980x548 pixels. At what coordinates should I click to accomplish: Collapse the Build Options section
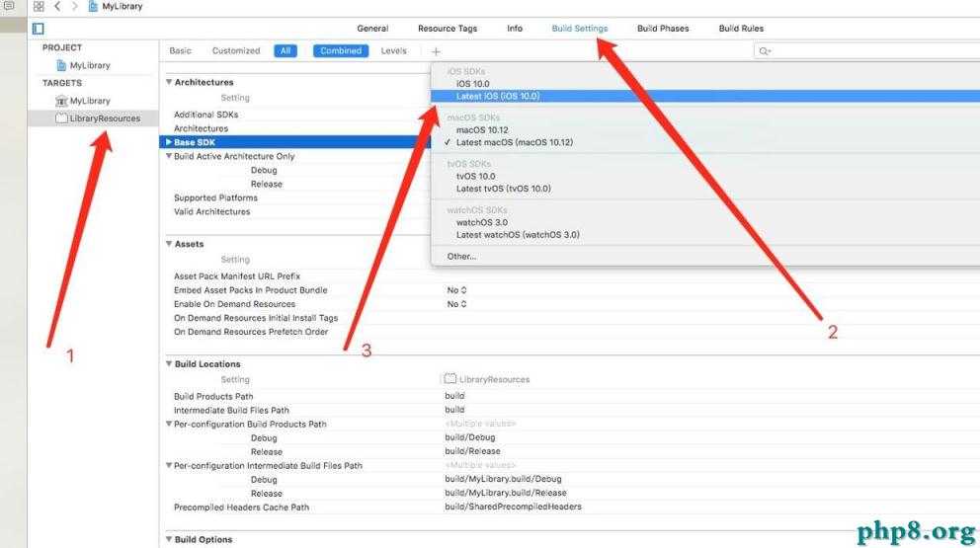pyautogui.click(x=169, y=539)
